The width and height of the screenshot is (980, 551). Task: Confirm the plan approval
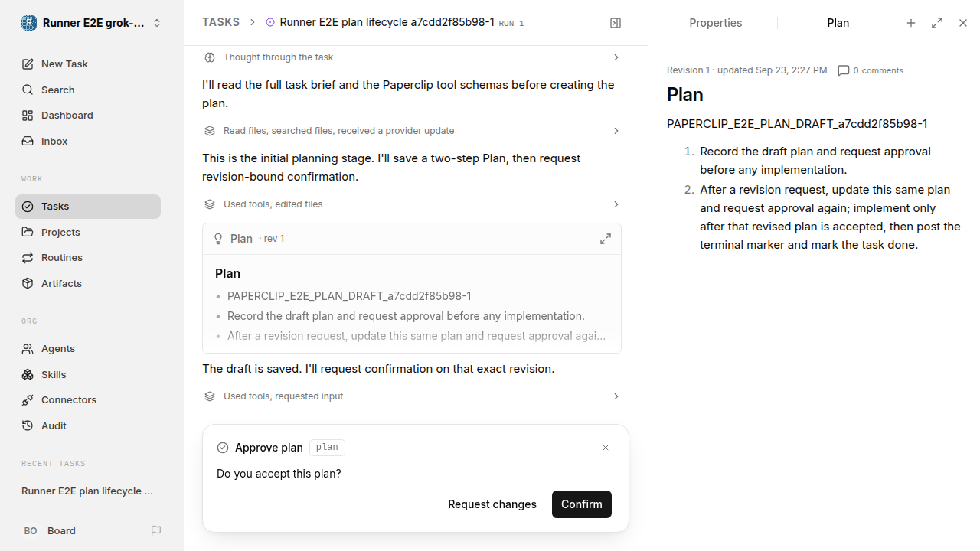coord(582,504)
